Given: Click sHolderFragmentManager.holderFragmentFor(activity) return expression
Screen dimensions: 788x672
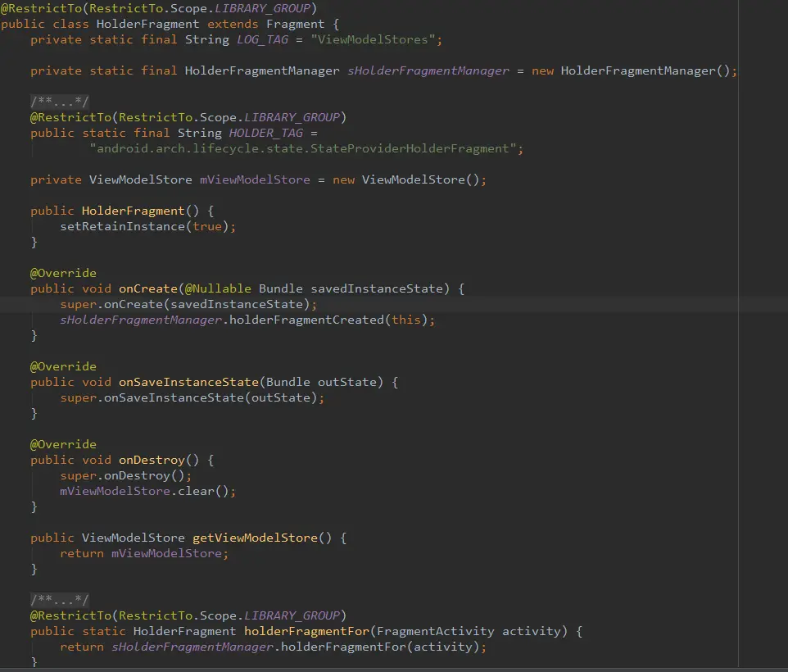Looking at the screenshot, I should pyautogui.click(x=296, y=647).
